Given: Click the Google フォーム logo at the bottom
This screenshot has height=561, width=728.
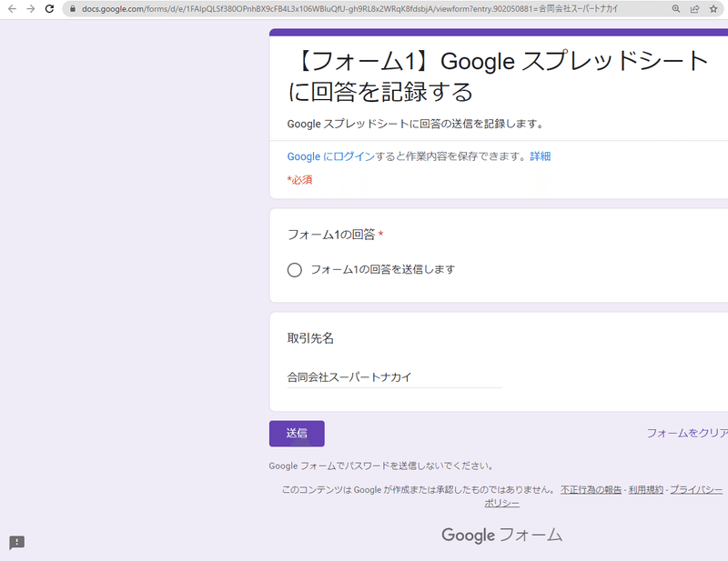Looking at the screenshot, I should pos(502,535).
